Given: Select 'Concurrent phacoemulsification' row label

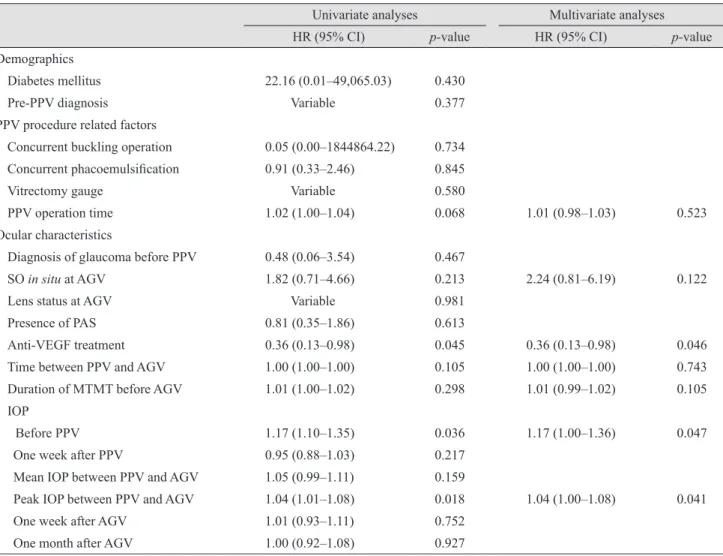Looking at the screenshot, I should (93, 169).
